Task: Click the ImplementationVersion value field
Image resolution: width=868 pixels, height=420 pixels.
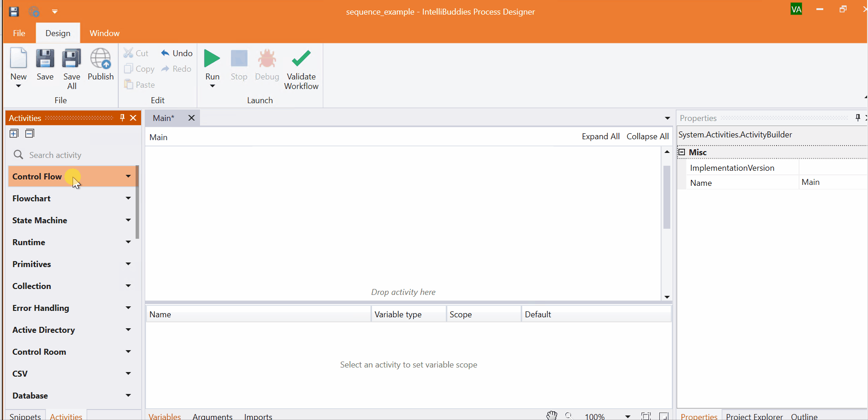Action: [833, 168]
